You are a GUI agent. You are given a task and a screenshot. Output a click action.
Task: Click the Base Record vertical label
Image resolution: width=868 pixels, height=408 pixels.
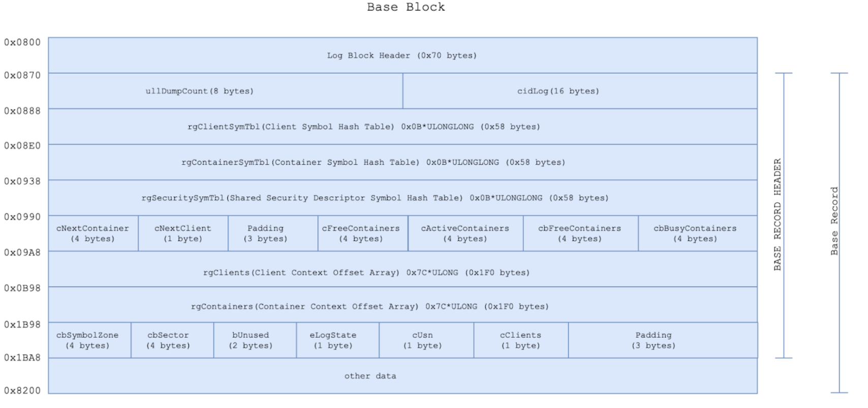pyautogui.click(x=834, y=221)
